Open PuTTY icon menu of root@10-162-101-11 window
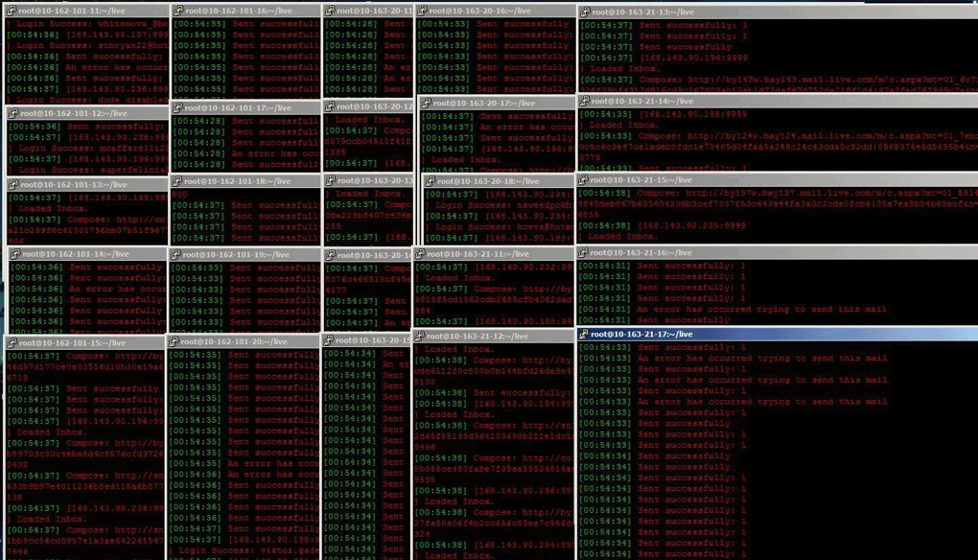 coord(11,11)
